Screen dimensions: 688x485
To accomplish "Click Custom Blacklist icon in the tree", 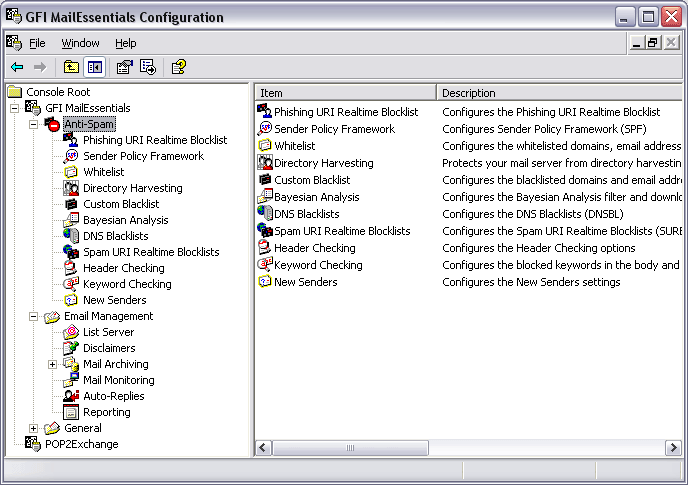I will click(x=71, y=204).
